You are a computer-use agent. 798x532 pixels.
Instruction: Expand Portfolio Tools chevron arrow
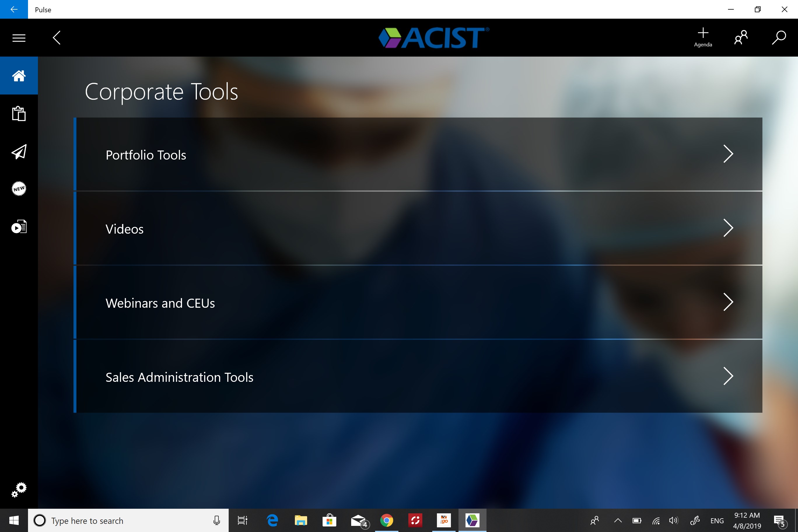(728, 154)
